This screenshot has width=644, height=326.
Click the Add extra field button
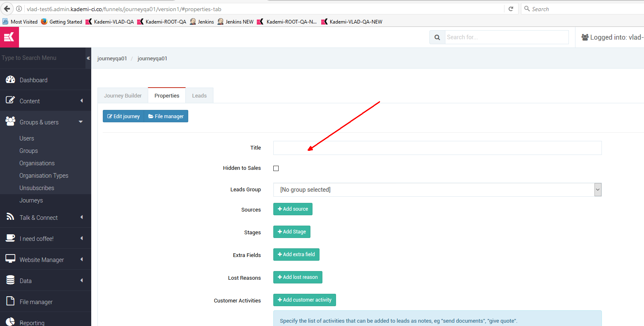[x=296, y=255]
